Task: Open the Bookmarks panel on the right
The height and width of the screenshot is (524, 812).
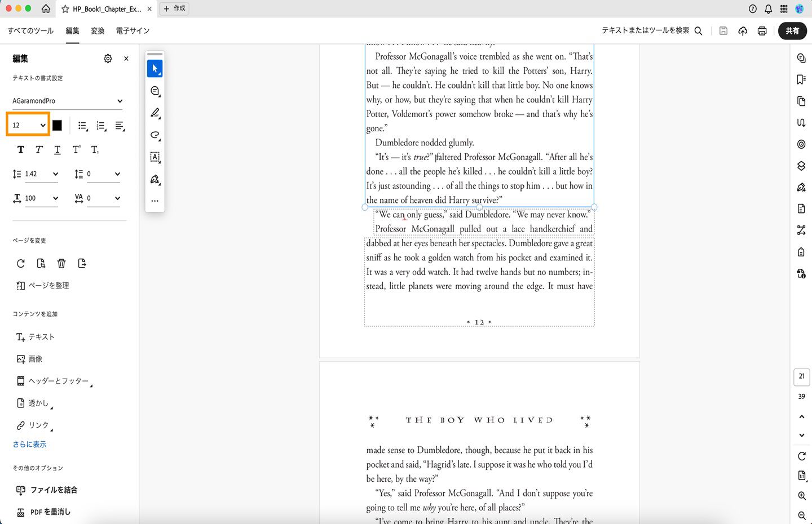Action: click(x=801, y=79)
